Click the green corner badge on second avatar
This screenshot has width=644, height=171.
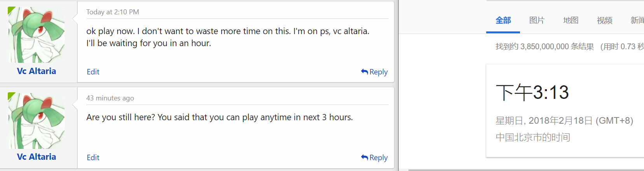point(10,95)
